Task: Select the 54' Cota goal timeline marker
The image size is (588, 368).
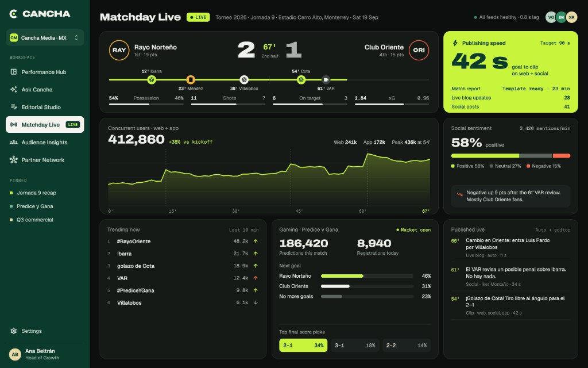Action: (301, 79)
